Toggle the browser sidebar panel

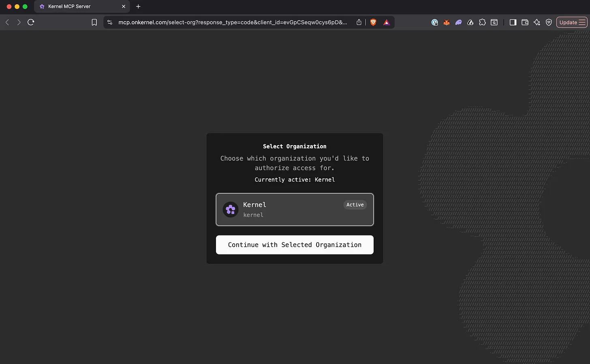click(x=513, y=22)
